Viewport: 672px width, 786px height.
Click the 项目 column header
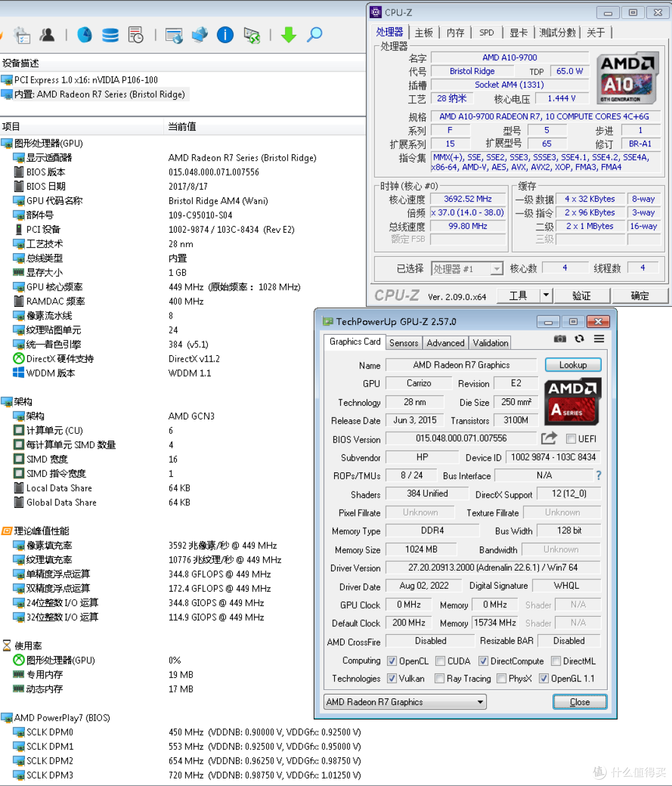pyautogui.click(x=82, y=126)
